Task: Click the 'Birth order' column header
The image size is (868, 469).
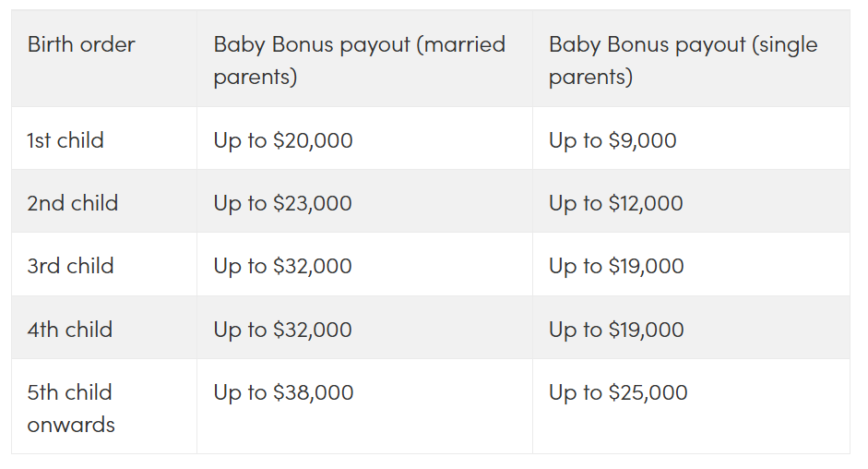Action: coord(81,44)
